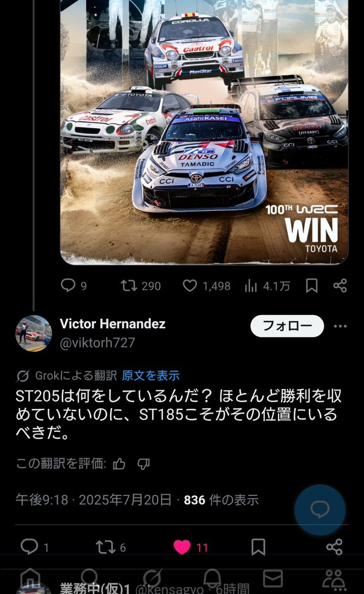364x594 pixels.
Task: Bookmark the Toyota 100th win post
Action: coord(312,286)
